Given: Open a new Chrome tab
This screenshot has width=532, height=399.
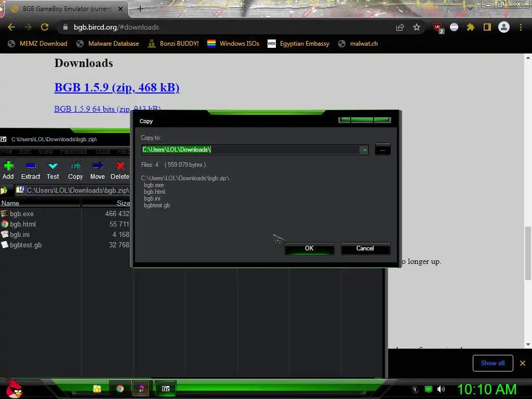Looking at the screenshot, I should pyautogui.click(x=140, y=9).
